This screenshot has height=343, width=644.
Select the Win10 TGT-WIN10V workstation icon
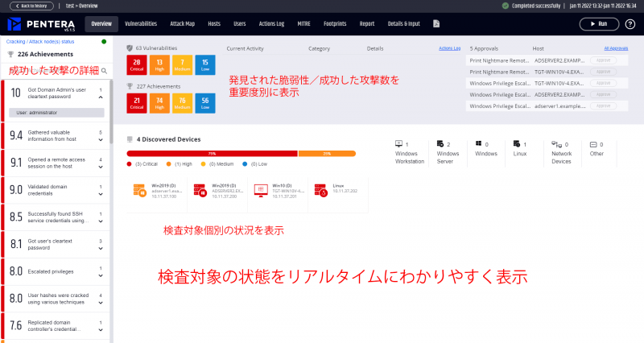tap(261, 191)
